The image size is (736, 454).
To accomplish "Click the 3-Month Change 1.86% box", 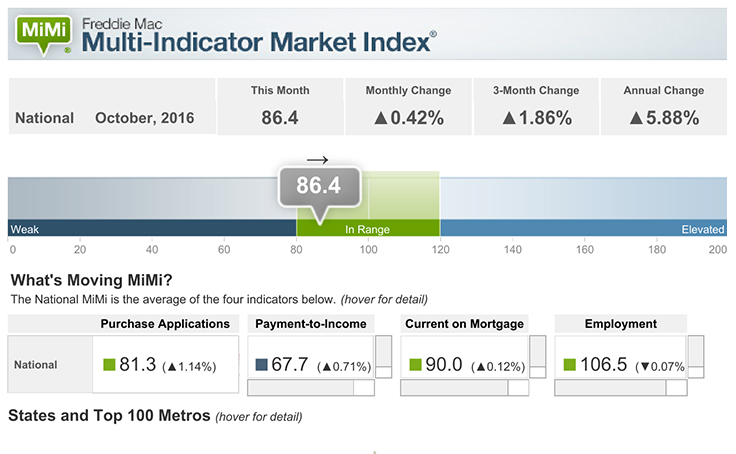I will [536, 107].
